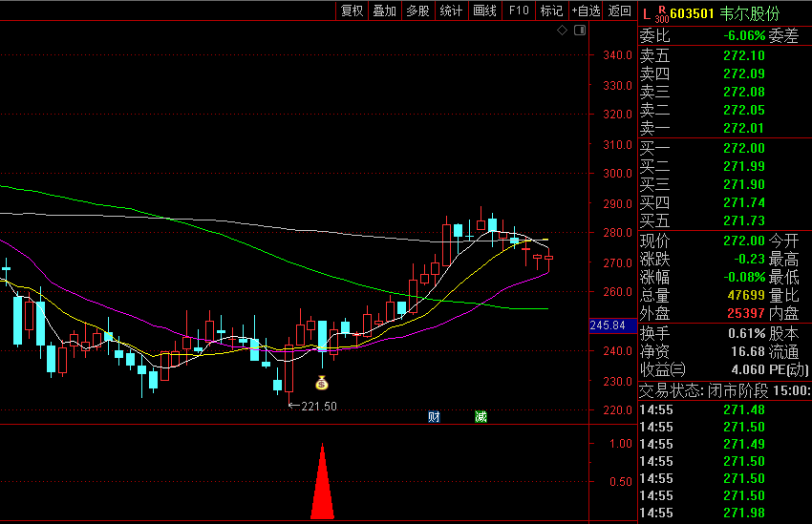The height and width of the screenshot is (524, 812).
Task: Click the 340.0 price axis label
Action: [x=617, y=54]
